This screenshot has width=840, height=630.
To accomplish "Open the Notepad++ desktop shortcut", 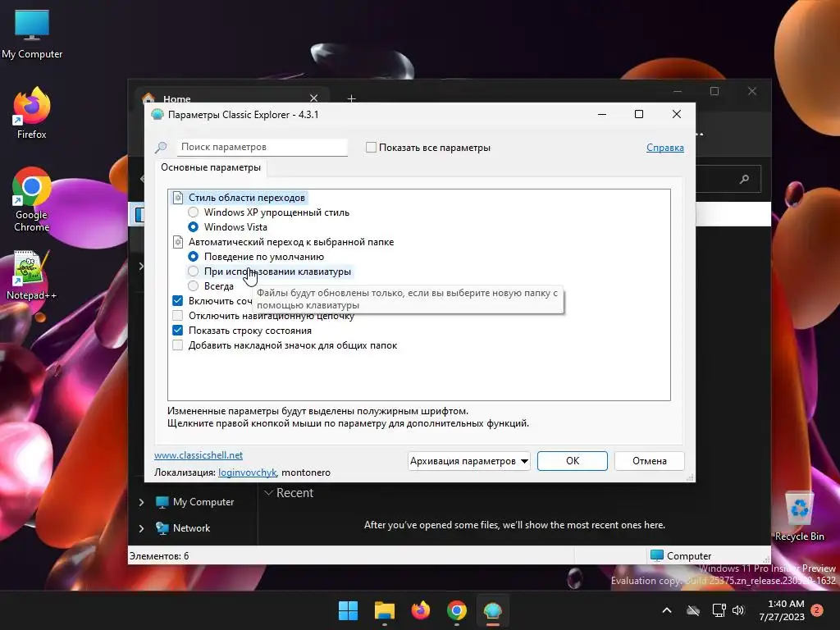I will tap(32, 276).
